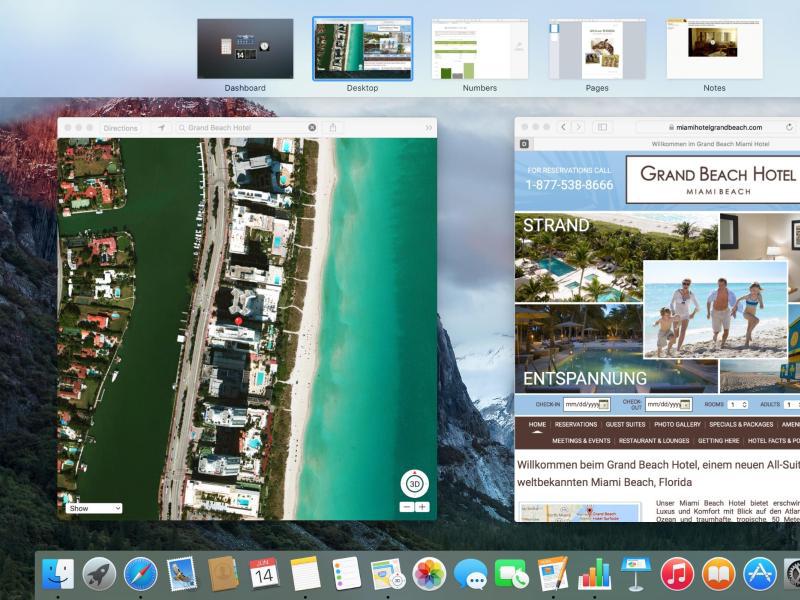800x600 pixels.
Task: Click the 1-877-538-8666 reservations number
Action: click(x=569, y=185)
